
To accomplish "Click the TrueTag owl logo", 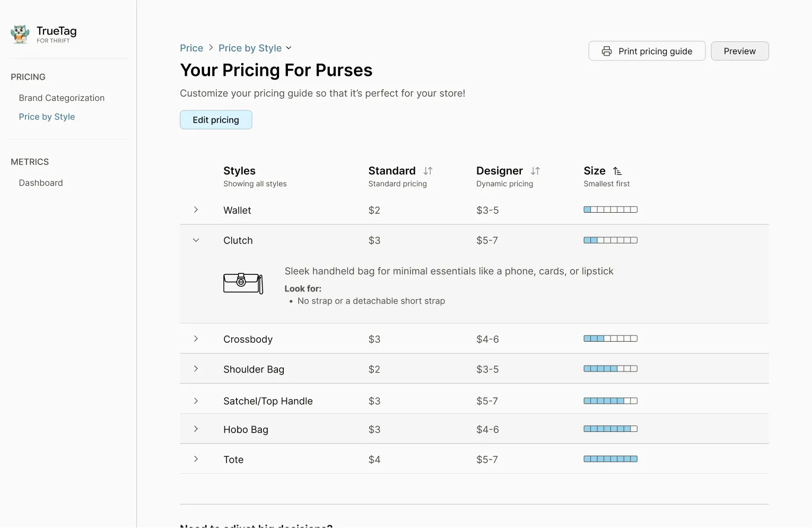I will [20, 34].
